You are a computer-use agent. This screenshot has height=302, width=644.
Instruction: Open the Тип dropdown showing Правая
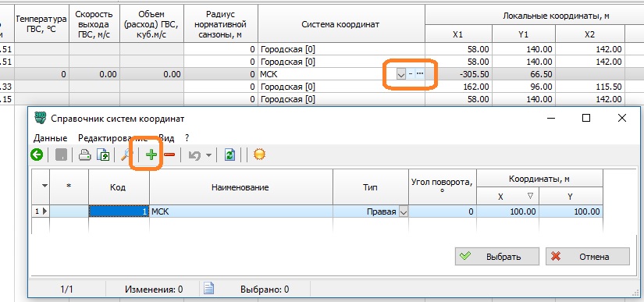[x=404, y=211]
